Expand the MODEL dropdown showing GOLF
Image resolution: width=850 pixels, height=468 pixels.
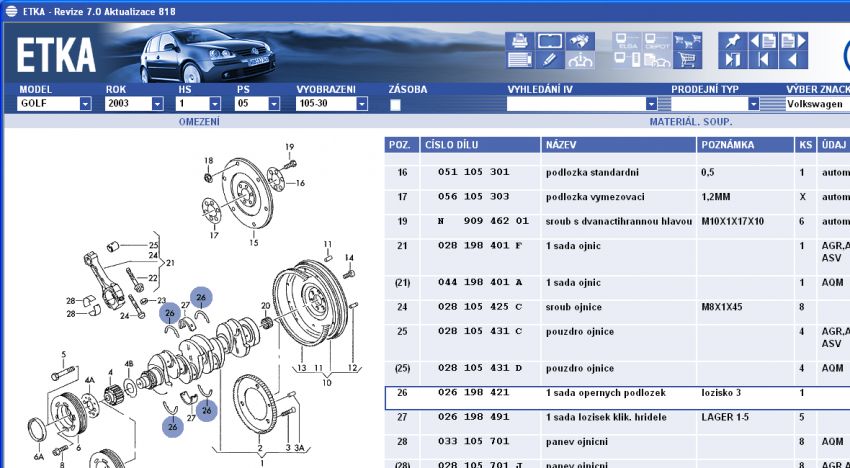pos(85,104)
